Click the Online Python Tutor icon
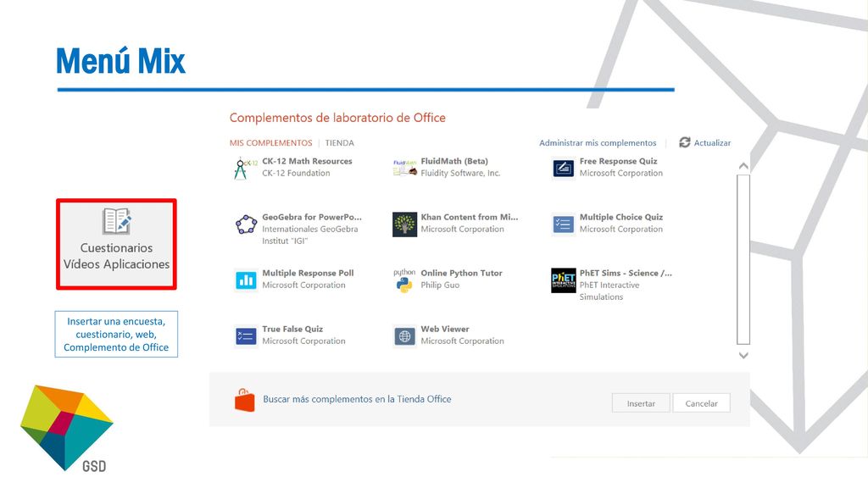This screenshot has width=868, height=488. pos(404,280)
